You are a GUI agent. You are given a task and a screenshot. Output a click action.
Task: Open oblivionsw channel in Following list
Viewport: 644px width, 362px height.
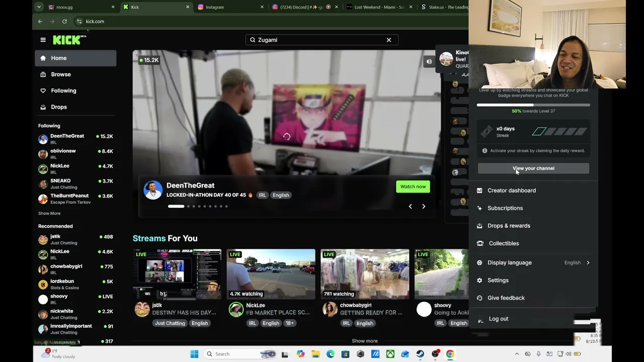coord(75,154)
